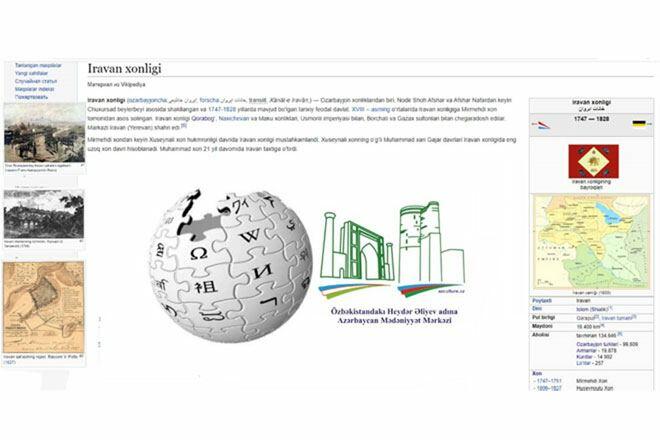The height and width of the screenshot is (440, 660).
Task: Open the 'Lo'lilar' population link
Action: coord(583,363)
